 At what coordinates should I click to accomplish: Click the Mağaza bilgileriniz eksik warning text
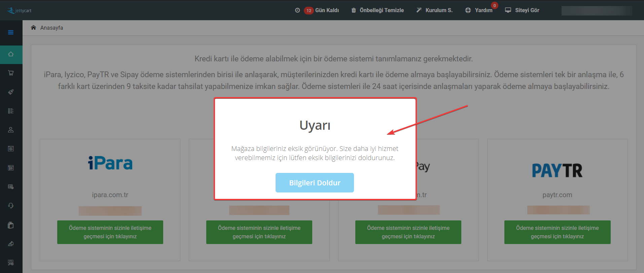(x=315, y=153)
